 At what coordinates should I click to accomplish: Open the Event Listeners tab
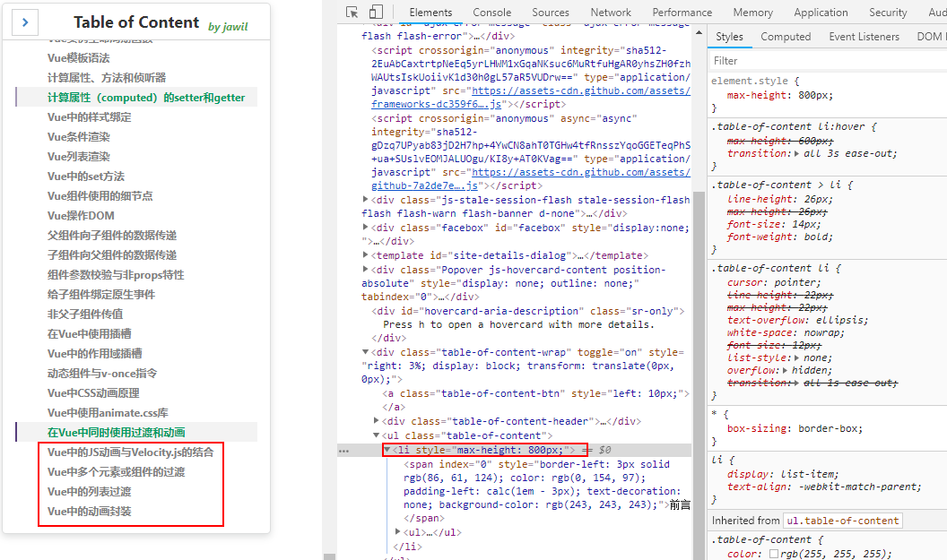tap(864, 37)
